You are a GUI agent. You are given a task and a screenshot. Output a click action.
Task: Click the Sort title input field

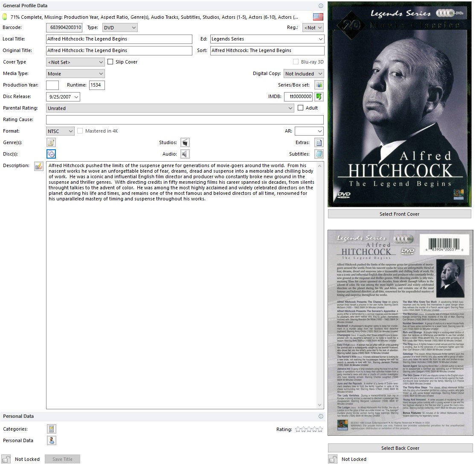(267, 50)
